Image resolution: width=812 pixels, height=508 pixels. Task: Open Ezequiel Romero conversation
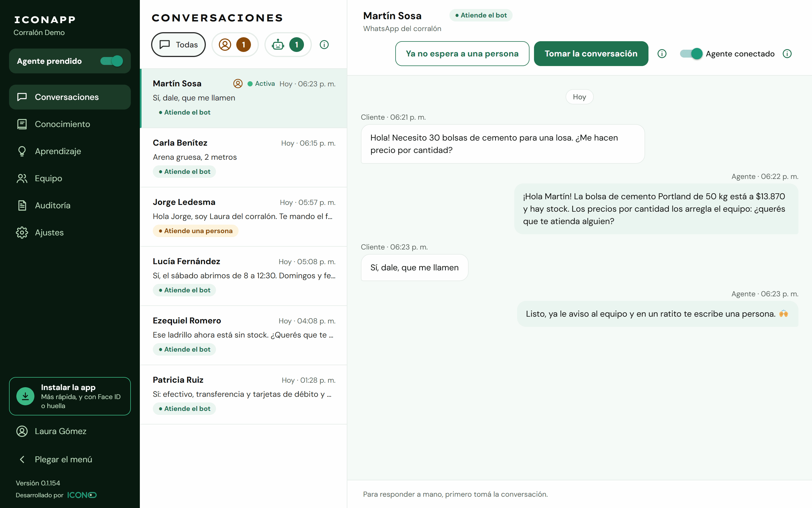pos(244,335)
